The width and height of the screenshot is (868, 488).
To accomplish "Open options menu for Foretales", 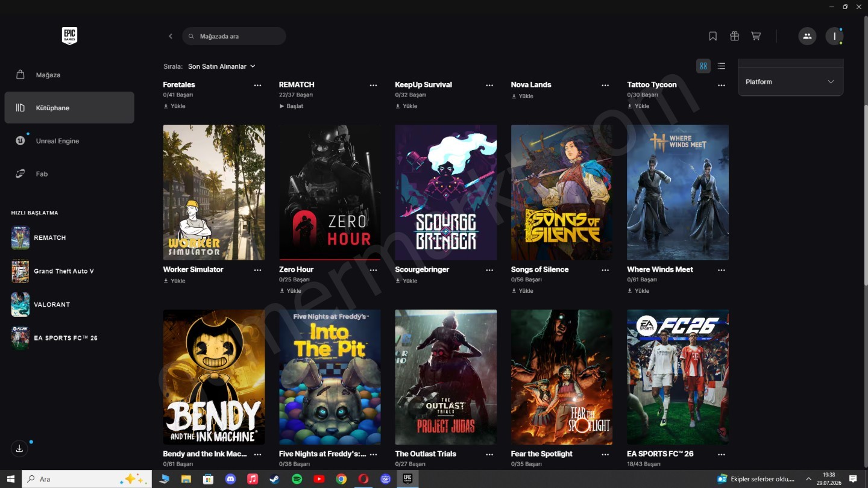I will pos(258,85).
